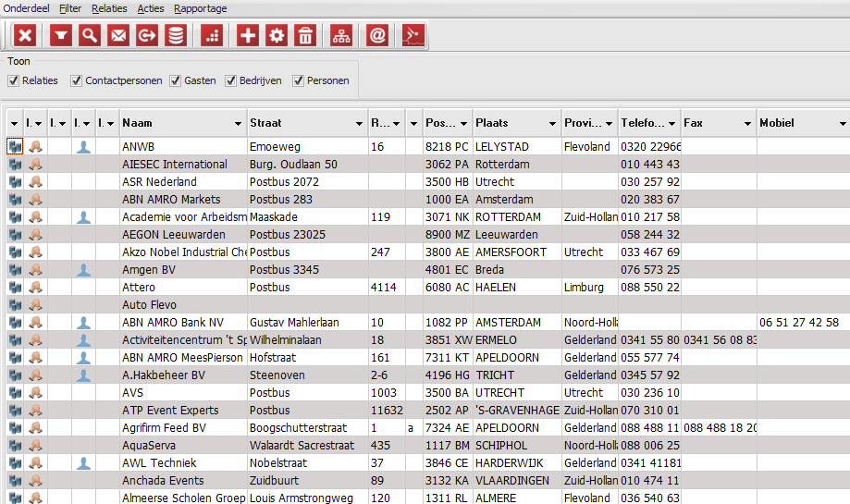Screen dimensions: 850x504
Task: Click the company icon in AquaServa row
Action: pos(15,446)
